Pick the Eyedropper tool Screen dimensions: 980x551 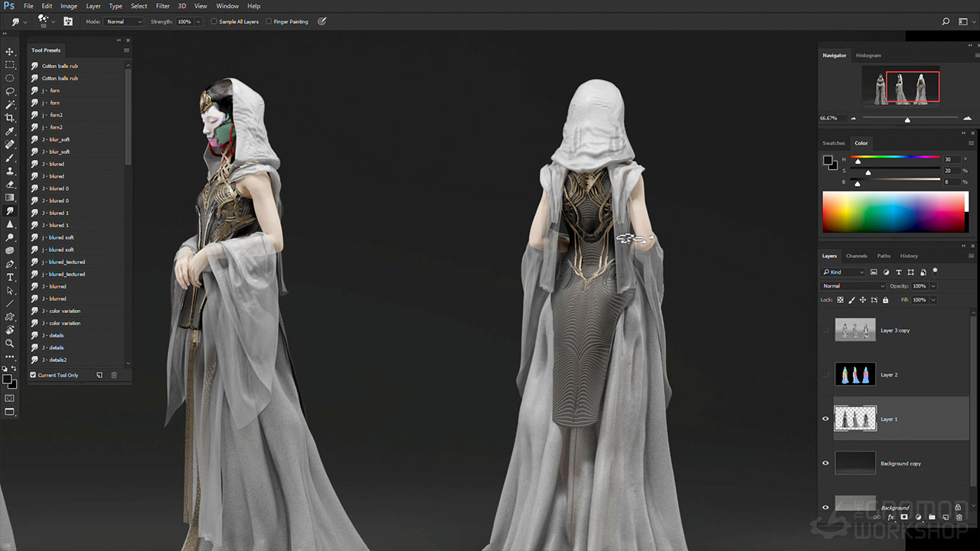tap(10, 131)
